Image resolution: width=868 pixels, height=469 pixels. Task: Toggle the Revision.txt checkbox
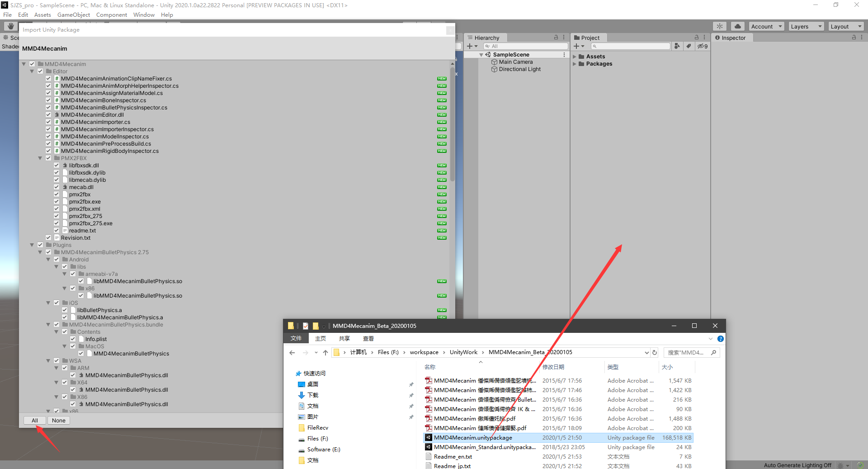[48, 238]
